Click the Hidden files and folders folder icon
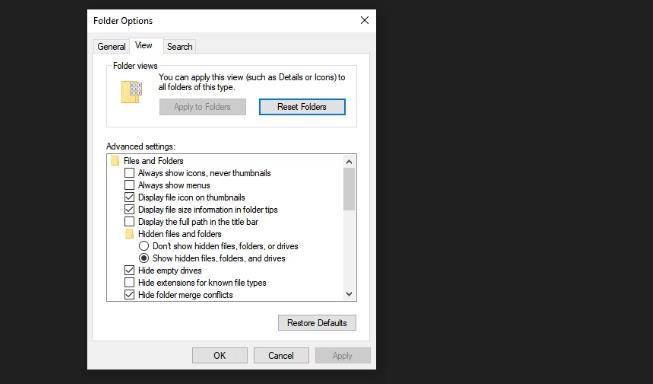The width and height of the screenshot is (653, 384). tap(130, 234)
